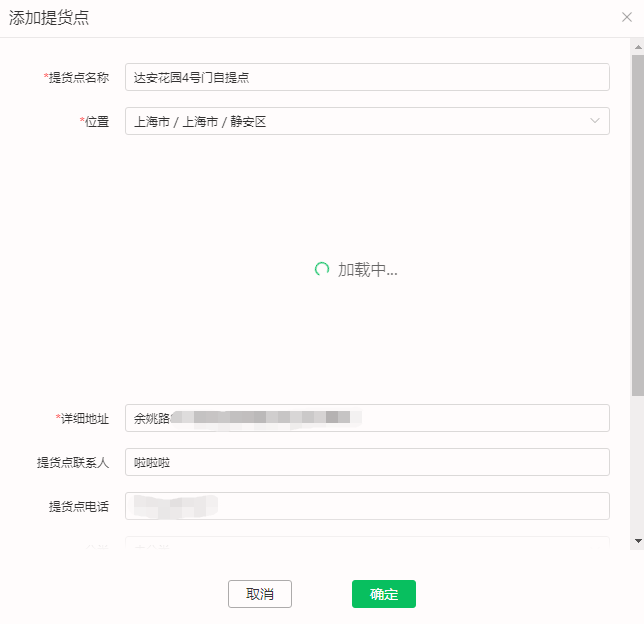The width and height of the screenshot is (644, 624).
Task: Click the 提货点电话 input field
Action: coord(367,506)
